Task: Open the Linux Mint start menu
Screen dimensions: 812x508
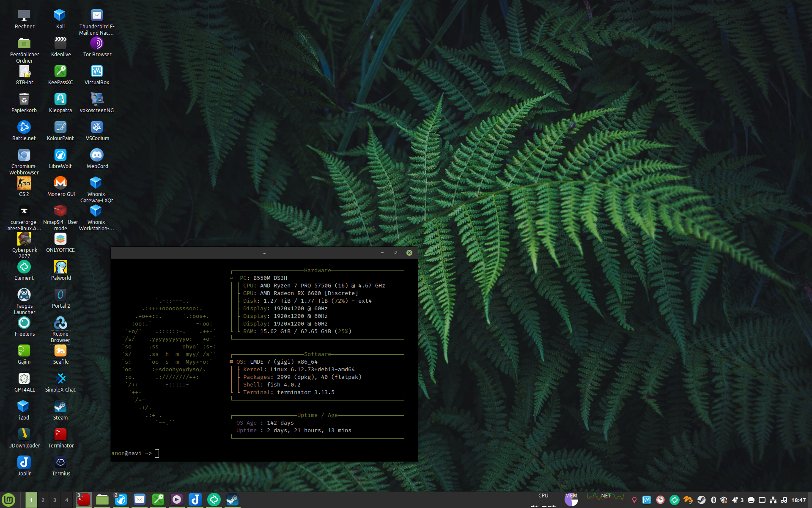Action: coord(8,500)
